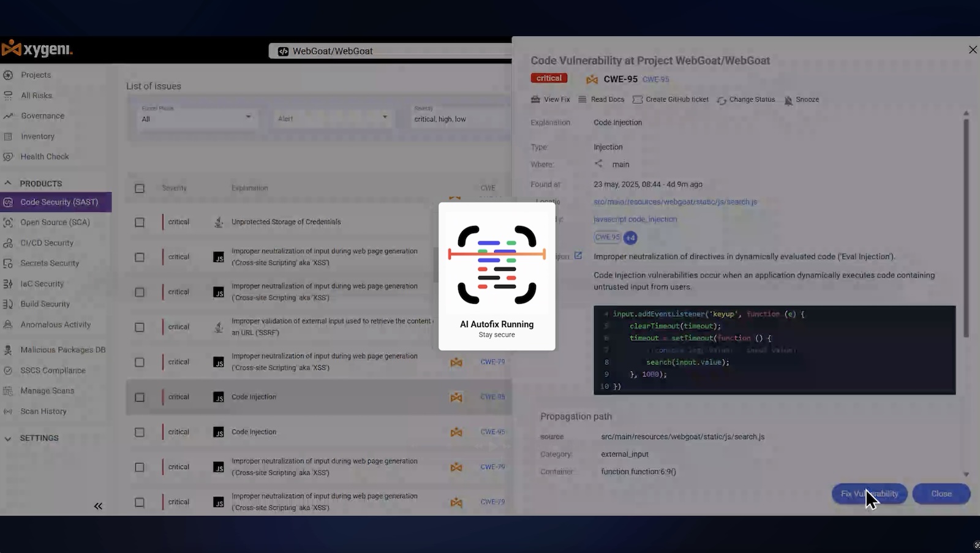The width and height of the screenshot is (980, 553).
Task: Check the Unprotected Storage of Credentials row
Action: [x=140, y=222]
